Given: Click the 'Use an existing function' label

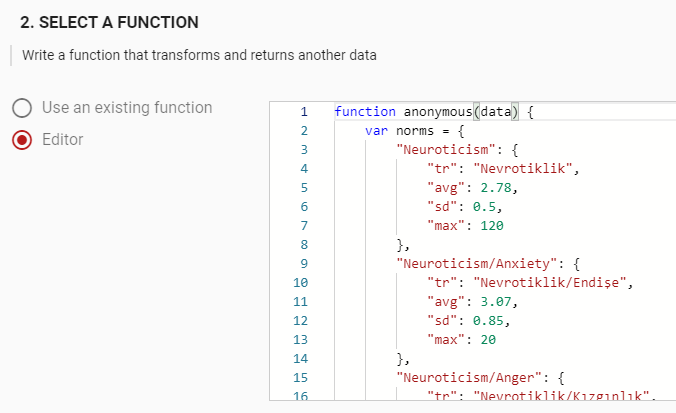Looking at the screenshot, I should 127,108.
